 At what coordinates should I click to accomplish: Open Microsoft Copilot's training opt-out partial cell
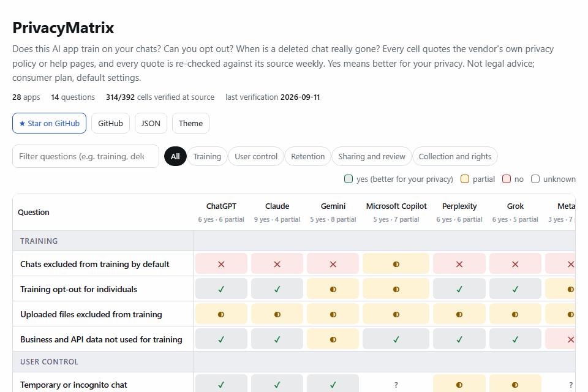[396, 289]
